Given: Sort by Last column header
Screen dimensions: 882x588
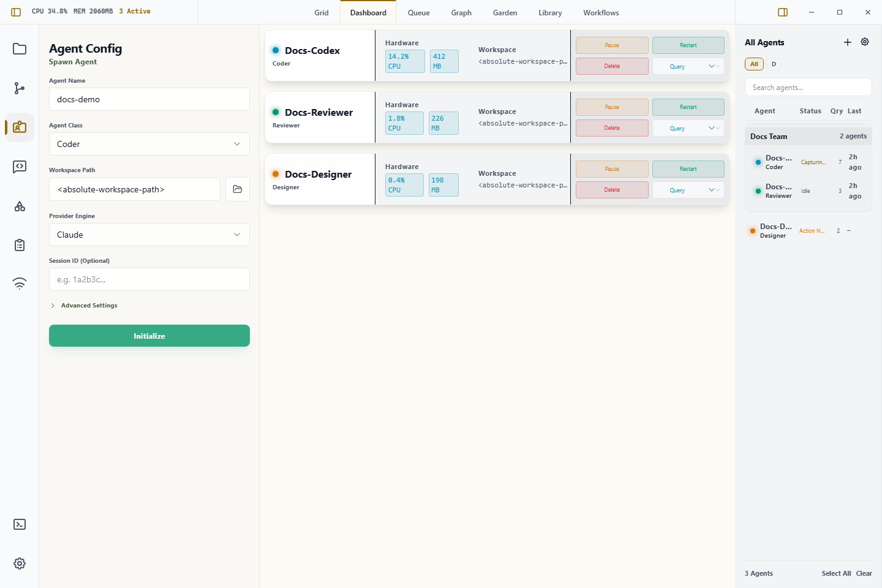Looking at the screenshot, I should coord(854,111).
